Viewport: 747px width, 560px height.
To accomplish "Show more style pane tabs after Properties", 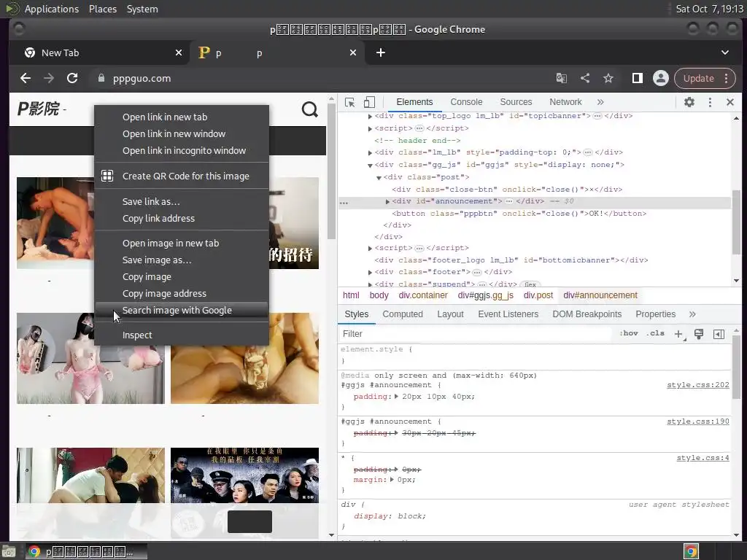I will point(692,314).
